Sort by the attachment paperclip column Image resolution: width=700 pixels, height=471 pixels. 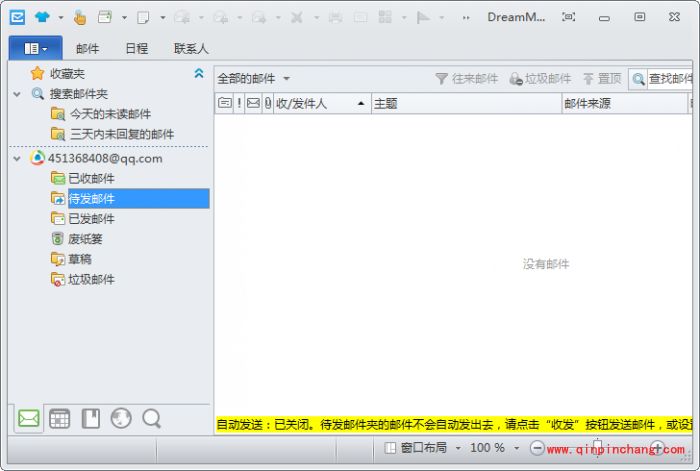tap(268, 104)
